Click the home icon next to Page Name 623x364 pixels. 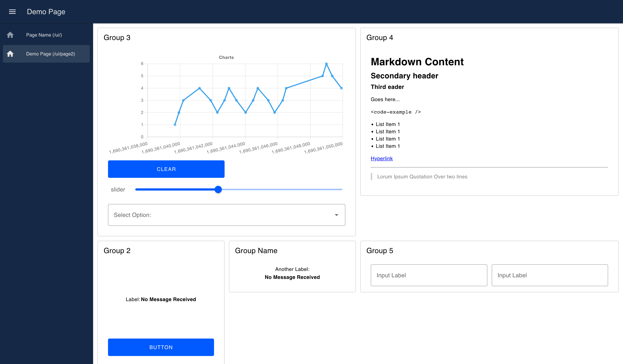pyautogui.click(x=10, y=35)
